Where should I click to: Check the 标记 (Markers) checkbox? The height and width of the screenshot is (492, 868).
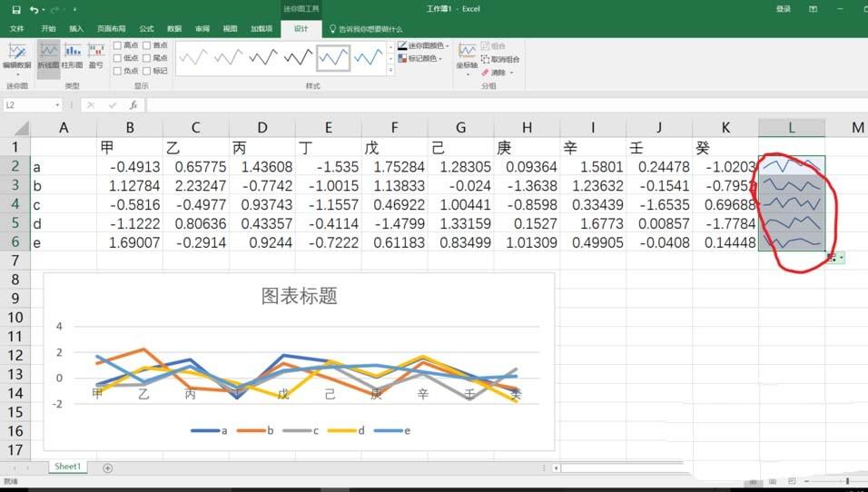pos(147,71)
